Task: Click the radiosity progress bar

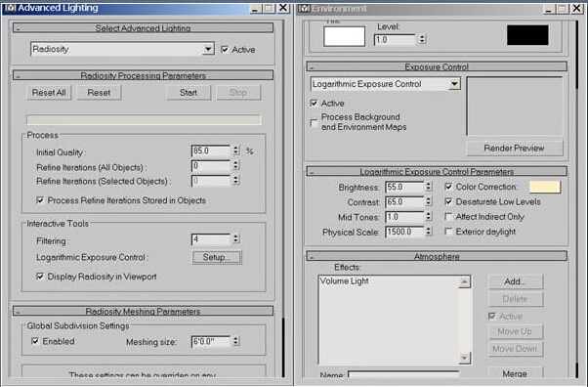Action: [x=144, y=120]
